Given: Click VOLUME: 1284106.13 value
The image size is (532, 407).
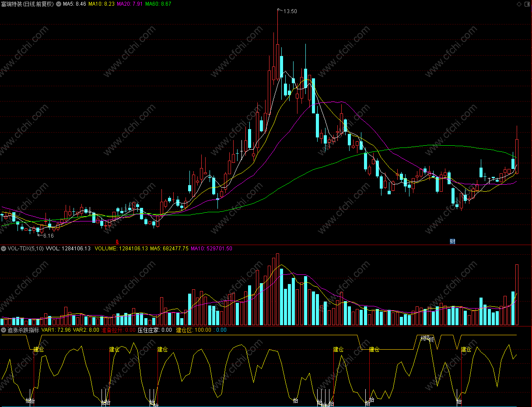Looking at the screenshot, I should (121, 249).
